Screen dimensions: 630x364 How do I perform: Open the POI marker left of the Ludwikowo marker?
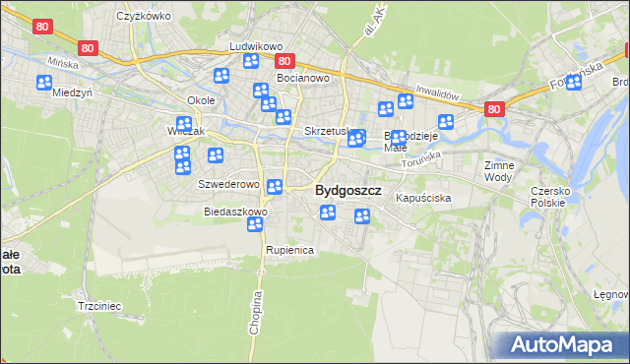[x=221, y=76]
